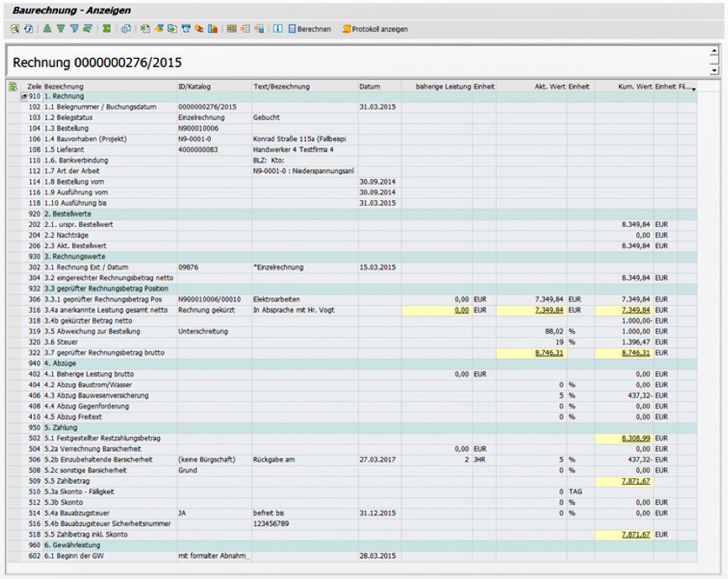
Task: Click the blue information icon
Action: [x=277, y=29]
